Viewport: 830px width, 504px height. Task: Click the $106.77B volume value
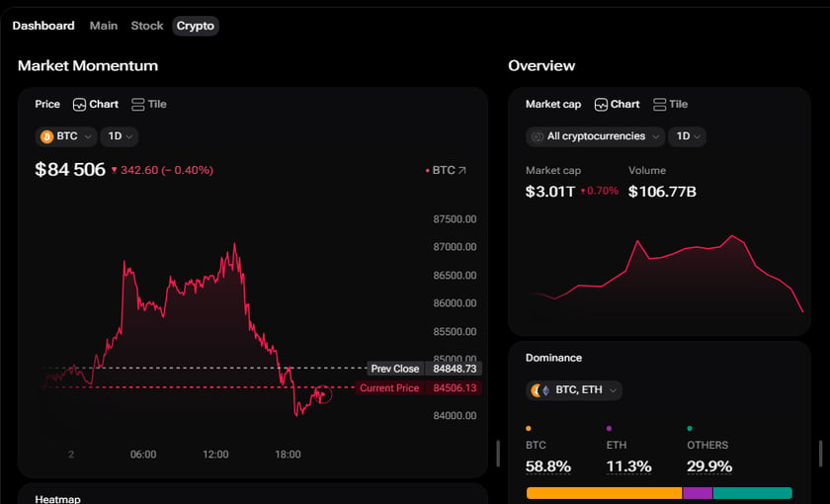coord(662,192)
